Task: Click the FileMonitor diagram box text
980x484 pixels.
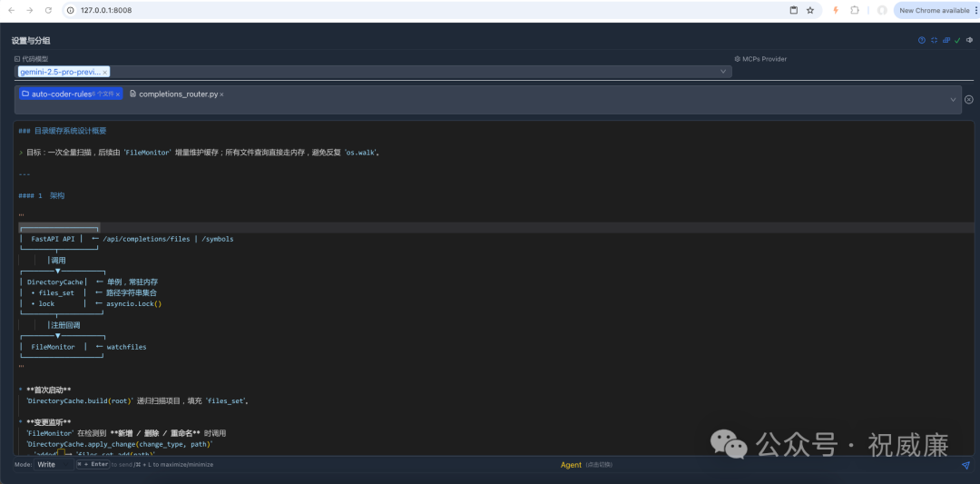Action: coord(54,347)
